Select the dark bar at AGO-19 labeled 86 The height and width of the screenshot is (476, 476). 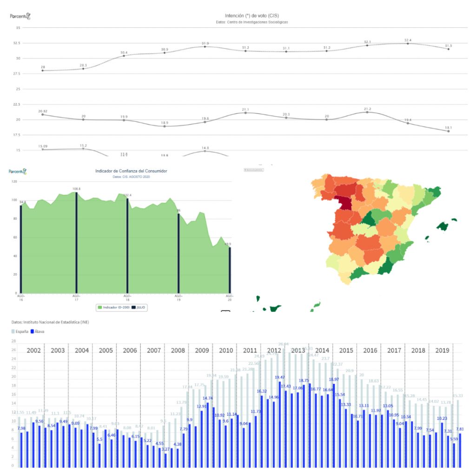tap(178, 253)
